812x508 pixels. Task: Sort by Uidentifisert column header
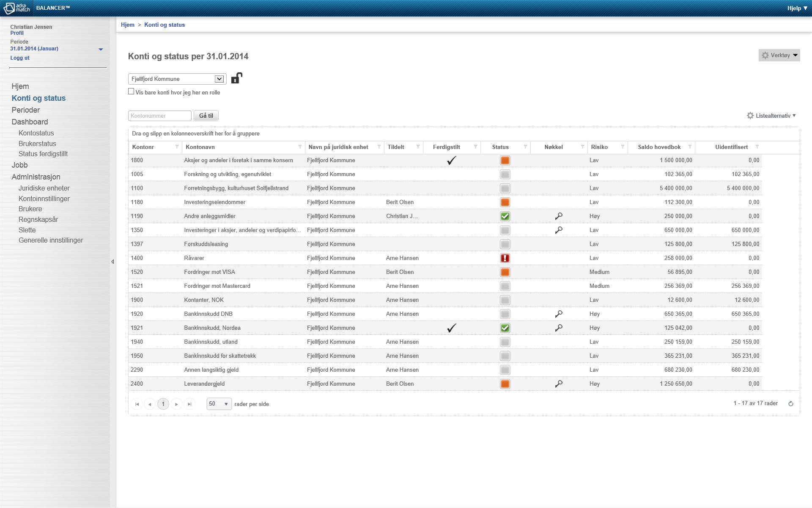point(731,147)
